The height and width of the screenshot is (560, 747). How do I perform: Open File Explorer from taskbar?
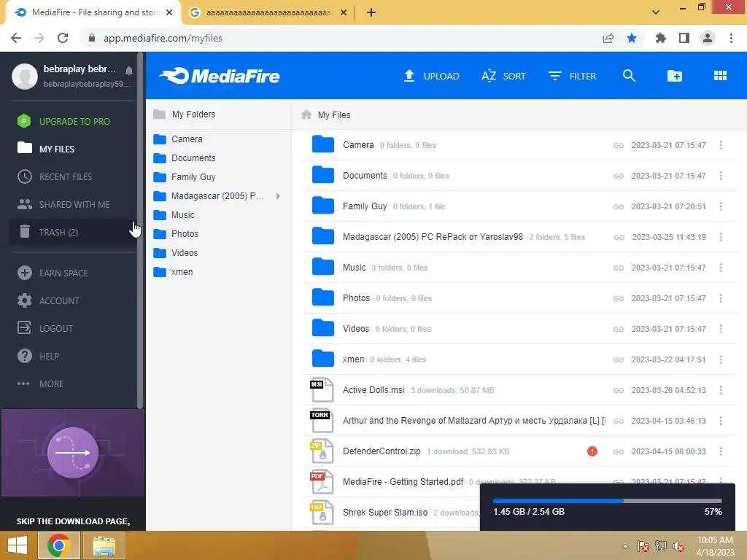(x=104, y=545)
